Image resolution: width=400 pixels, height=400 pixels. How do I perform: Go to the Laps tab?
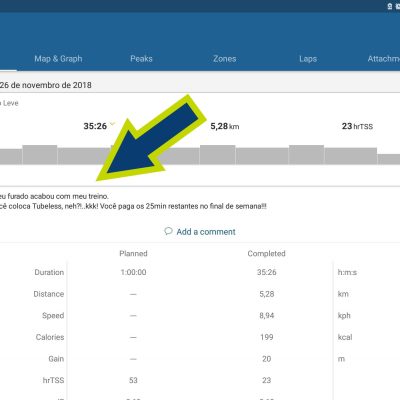(x=308, y=59)
